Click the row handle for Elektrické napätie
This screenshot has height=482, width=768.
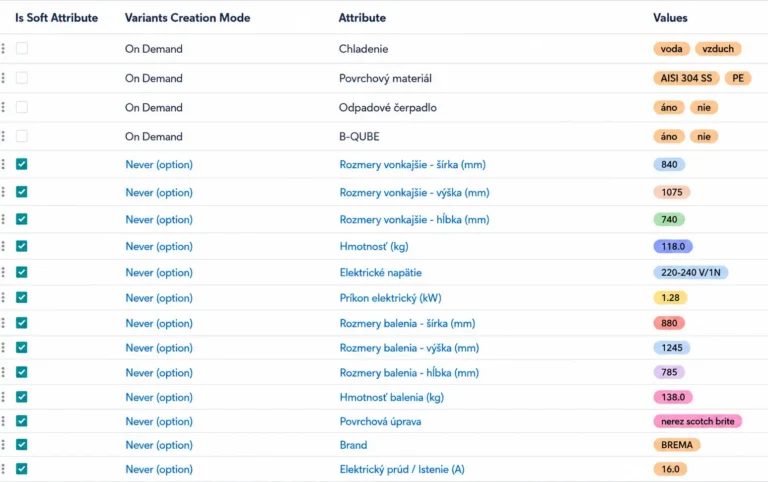(x=3, y=272)
